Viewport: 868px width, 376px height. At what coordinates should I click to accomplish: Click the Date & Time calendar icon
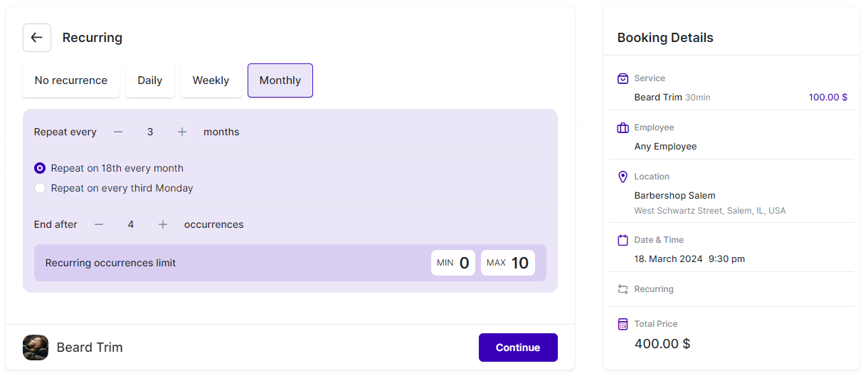[623, 240]
